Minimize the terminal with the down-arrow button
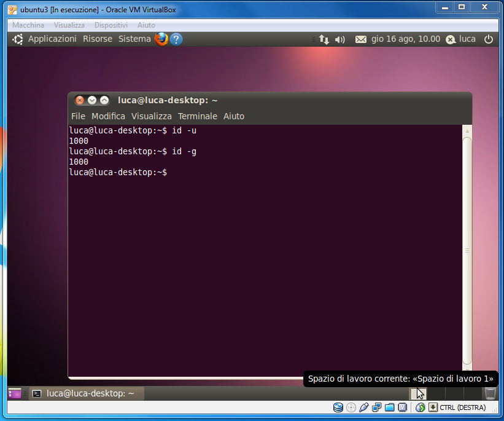The height and width of the screenshot is (421, 504). [x=92, y=100]
